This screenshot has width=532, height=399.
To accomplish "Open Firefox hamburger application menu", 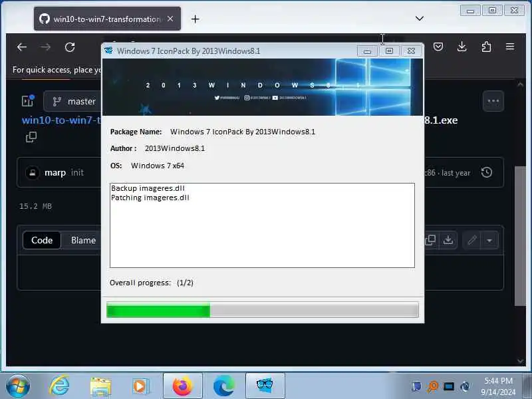I will (x=510, y=47).
